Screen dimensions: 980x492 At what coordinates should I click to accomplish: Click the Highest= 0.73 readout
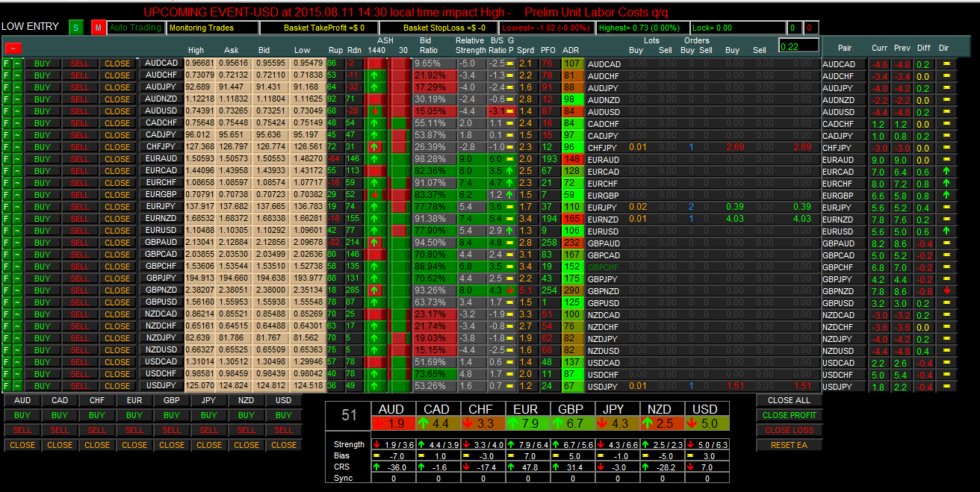(x=642, y=28)
